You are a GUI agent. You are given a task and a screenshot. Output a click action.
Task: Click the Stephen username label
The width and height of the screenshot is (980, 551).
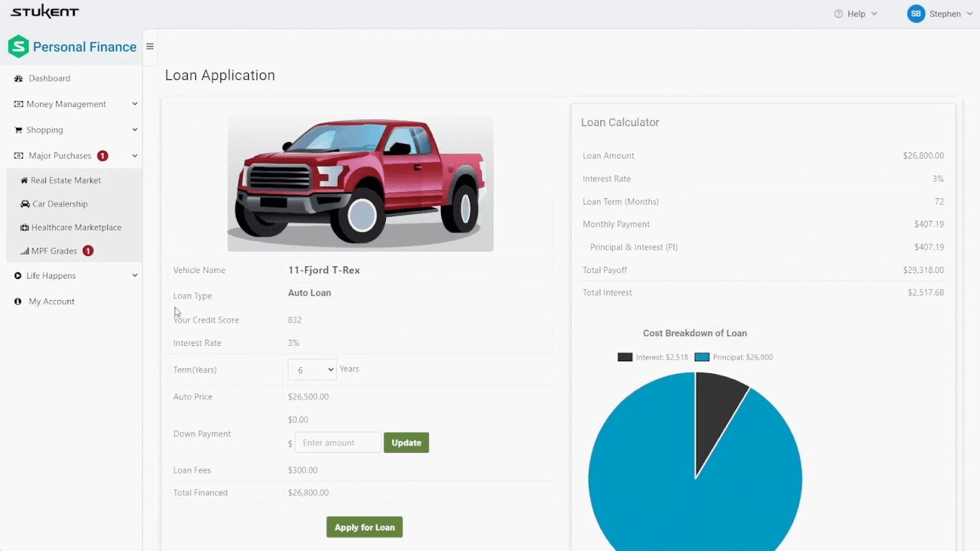point(945,13)
